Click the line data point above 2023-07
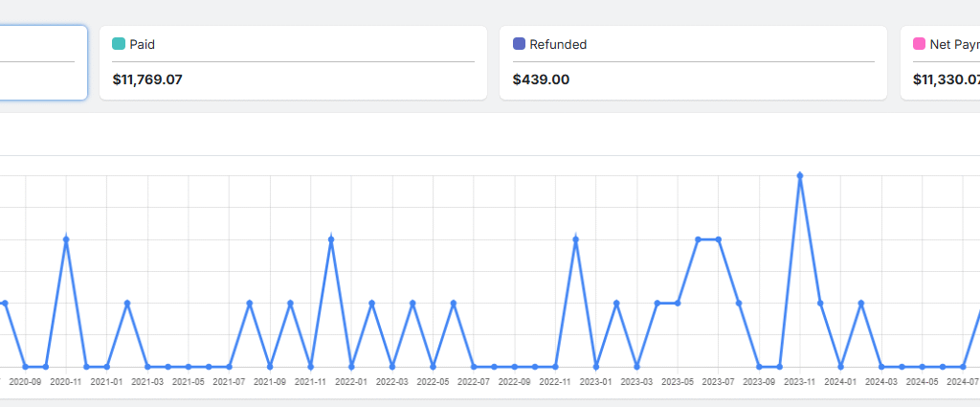 pyautogui.click(x=719, y=239)
